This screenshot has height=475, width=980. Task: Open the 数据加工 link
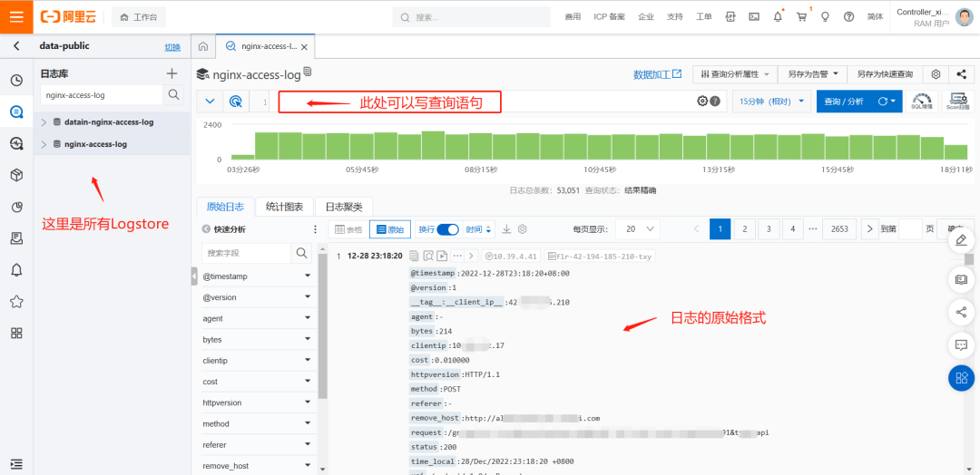click(x=658, y=74)
